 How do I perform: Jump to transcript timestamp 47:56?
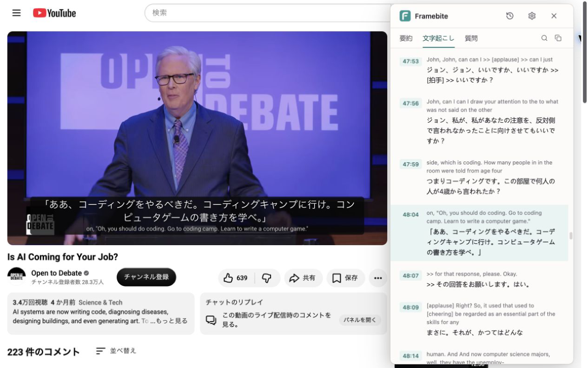[x=411, y=103]
